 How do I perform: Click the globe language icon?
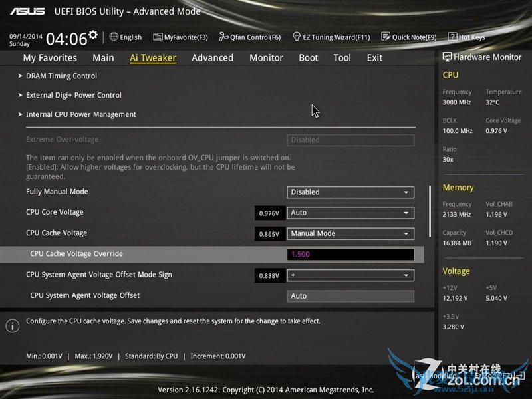click(x=114, y=37)
